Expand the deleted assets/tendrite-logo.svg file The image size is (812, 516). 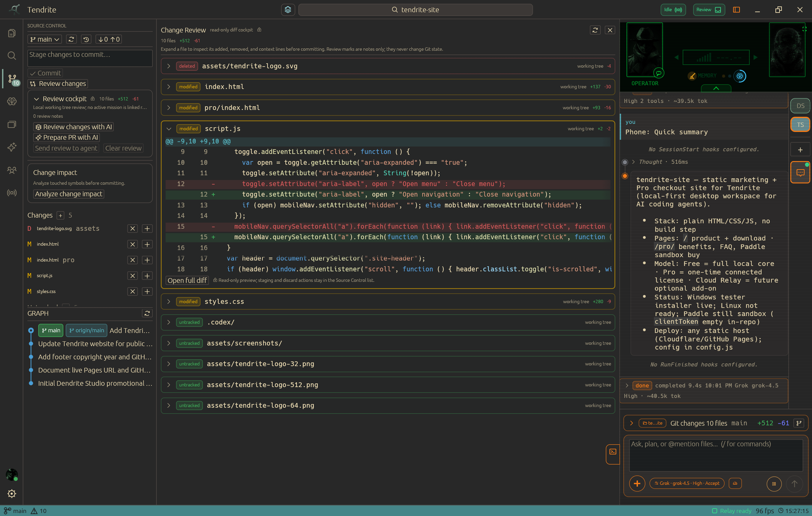pyautogui.click(x=168, y=66)
